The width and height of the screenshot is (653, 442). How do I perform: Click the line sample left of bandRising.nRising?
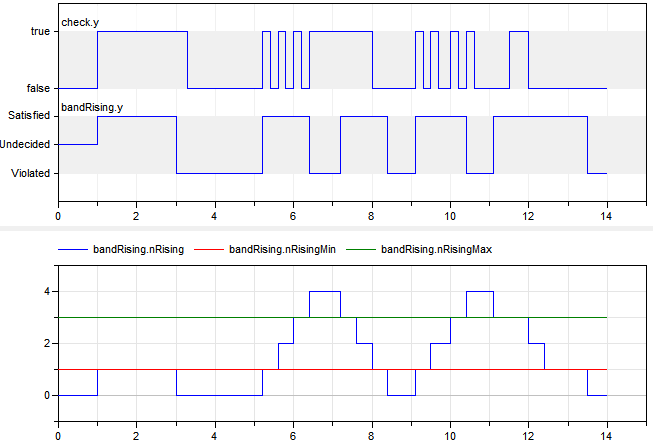click(73, 249)
